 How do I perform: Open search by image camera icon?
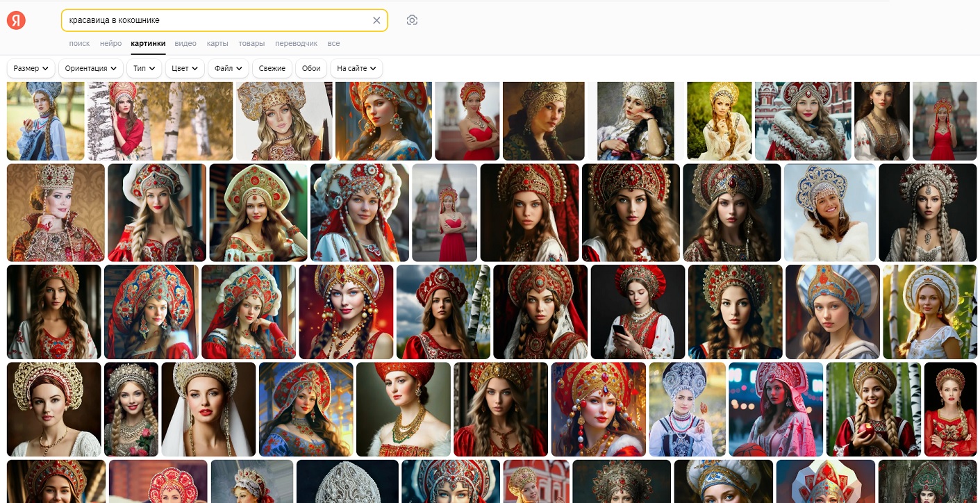(x=412, y=21)
